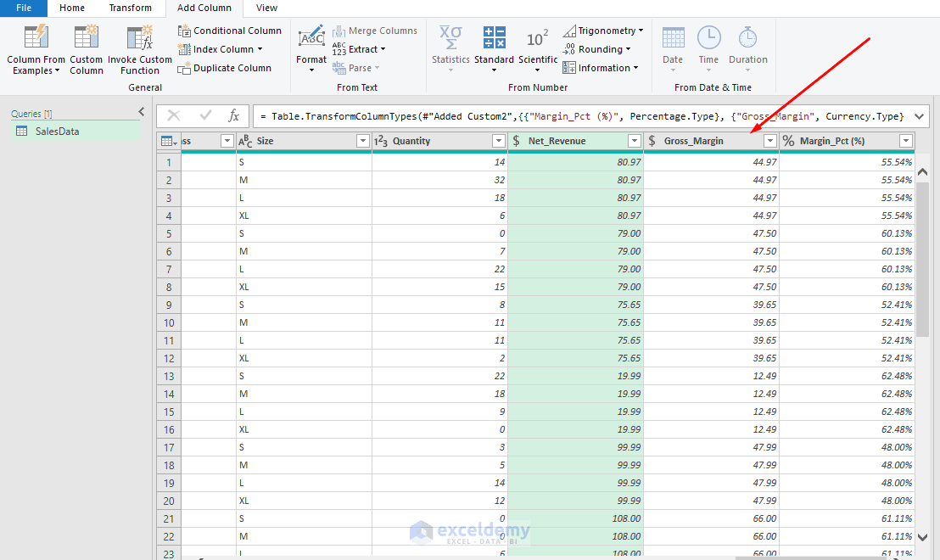The image size is (940, 560).
Task: Add a Conditional Column
Action: pos(230,31)
